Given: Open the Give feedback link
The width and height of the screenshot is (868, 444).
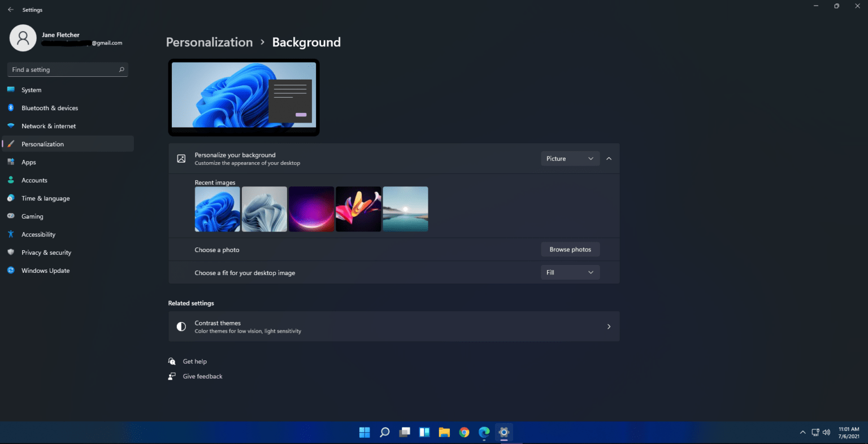Looking at the screenshot, I should click(202, 376).
